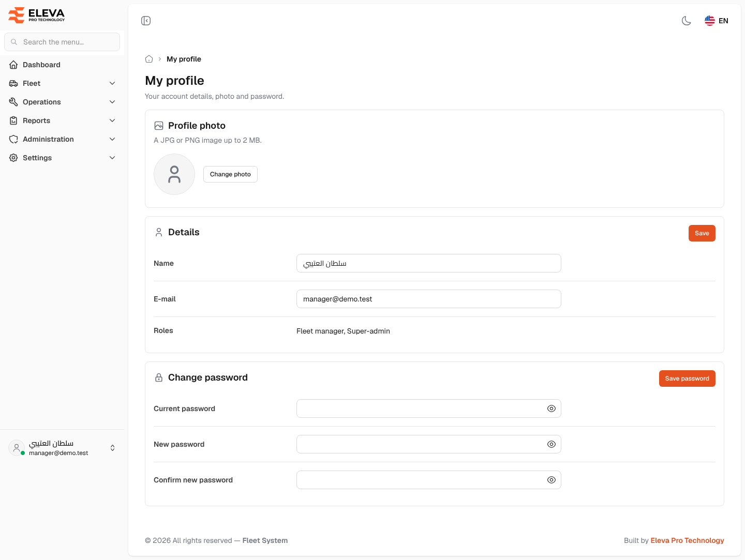The height and width of the screenshot is (560, 745).
Task: Click the Settings gear icon
Action: pyautogui.click(x=13, y=158)
